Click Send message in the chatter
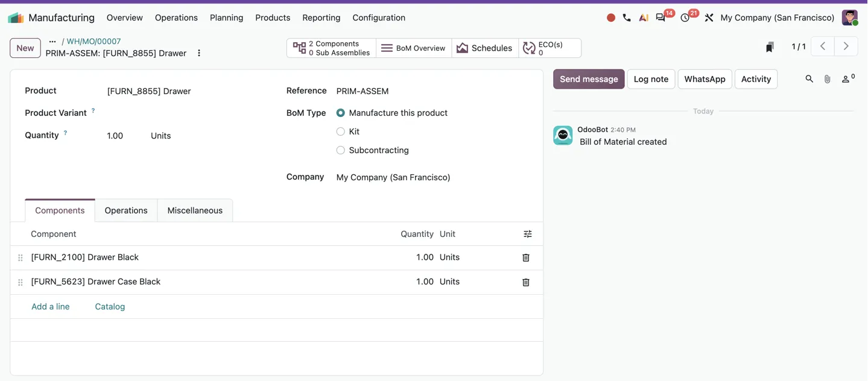Screen dimensions: 868x381 point(589,79)
